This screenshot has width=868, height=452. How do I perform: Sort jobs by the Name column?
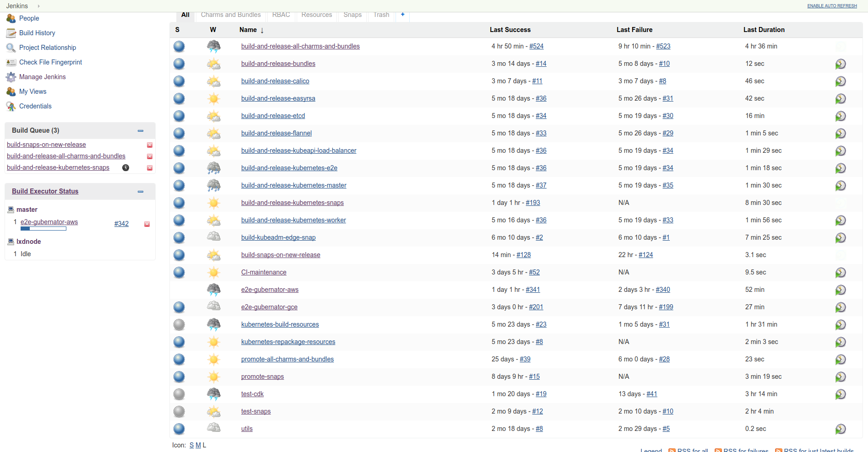pos(248,30)
